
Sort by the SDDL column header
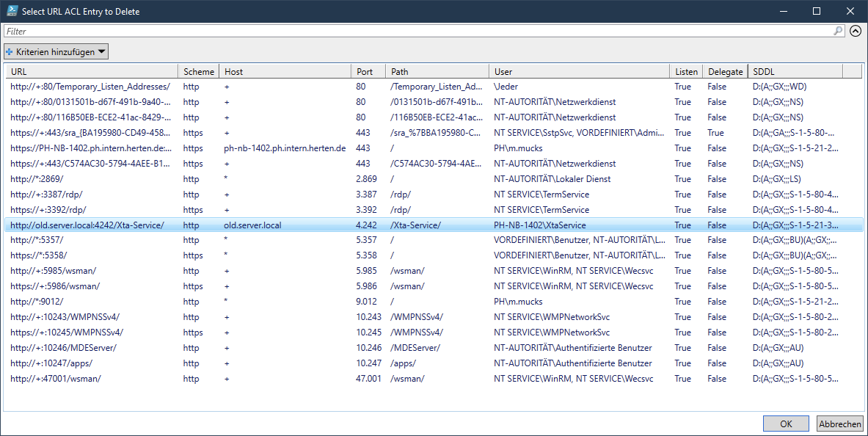(x=795, y=71)
